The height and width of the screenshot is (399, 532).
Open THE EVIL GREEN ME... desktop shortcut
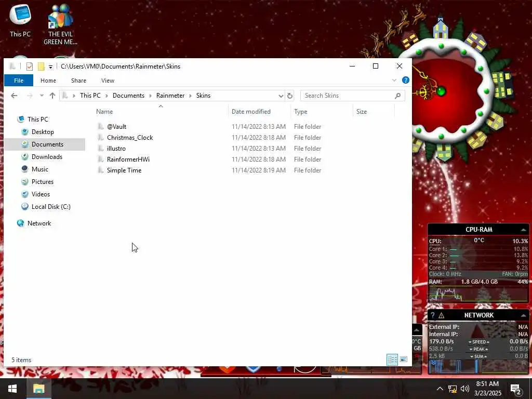tap(60, 24)
